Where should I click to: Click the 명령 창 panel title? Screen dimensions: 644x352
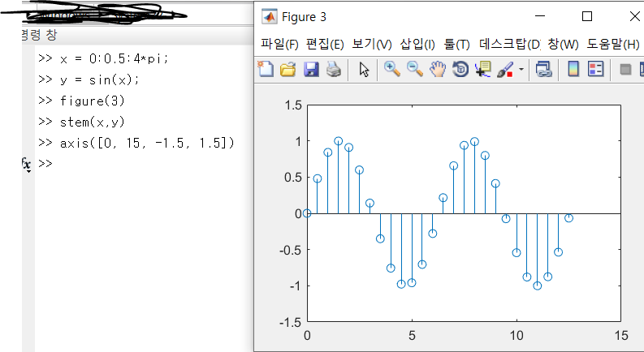(x=39, y=35)
